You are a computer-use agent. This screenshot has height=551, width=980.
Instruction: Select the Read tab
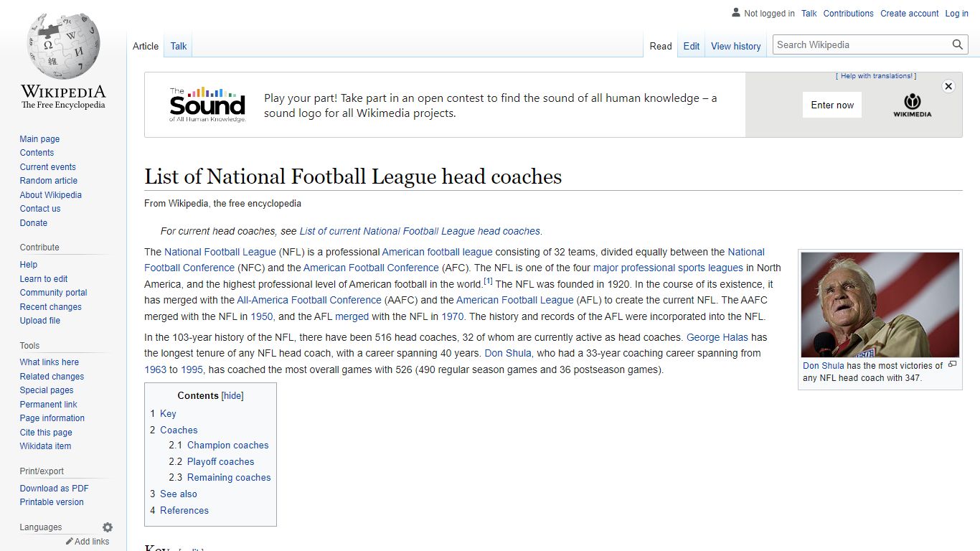tap(661, 46)
